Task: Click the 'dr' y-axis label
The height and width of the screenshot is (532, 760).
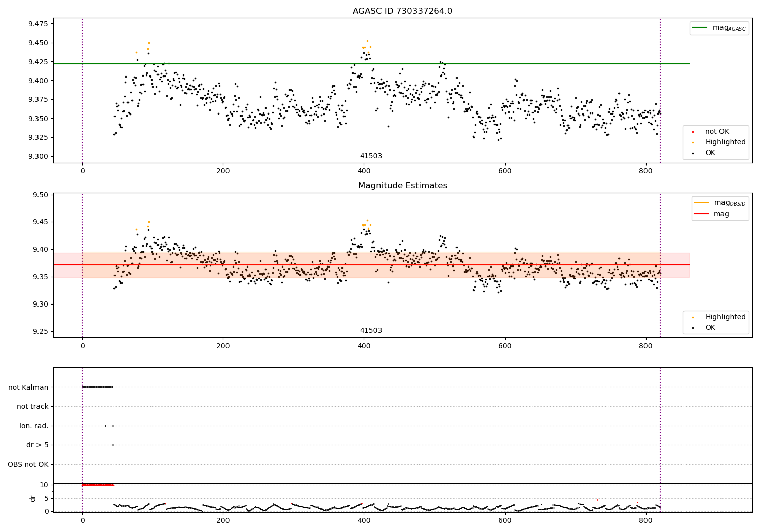Action: point(33,498)
